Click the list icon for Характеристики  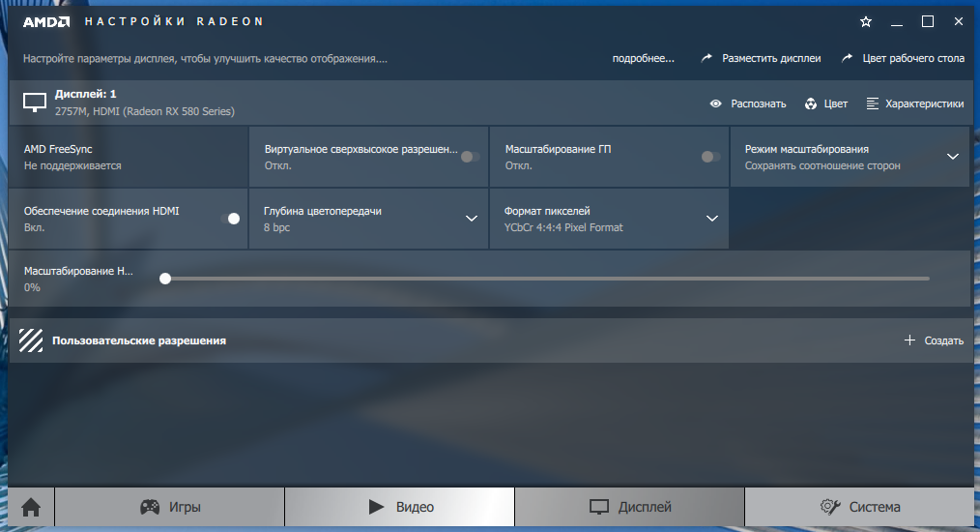873,103
